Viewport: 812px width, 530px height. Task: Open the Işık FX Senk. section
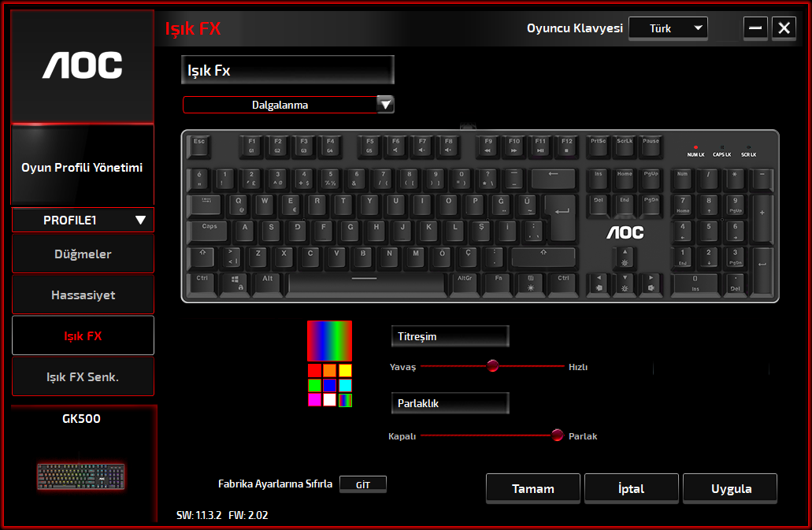pos(83,376)
